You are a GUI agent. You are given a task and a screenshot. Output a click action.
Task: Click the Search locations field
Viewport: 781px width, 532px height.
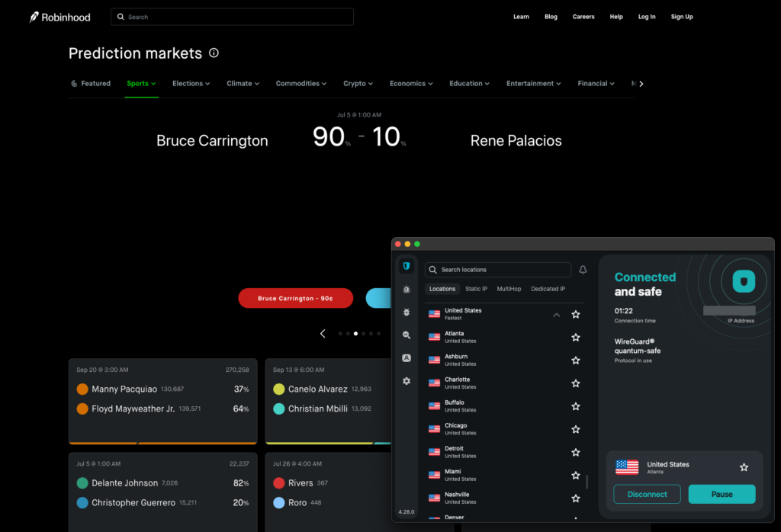pos(498,270)
